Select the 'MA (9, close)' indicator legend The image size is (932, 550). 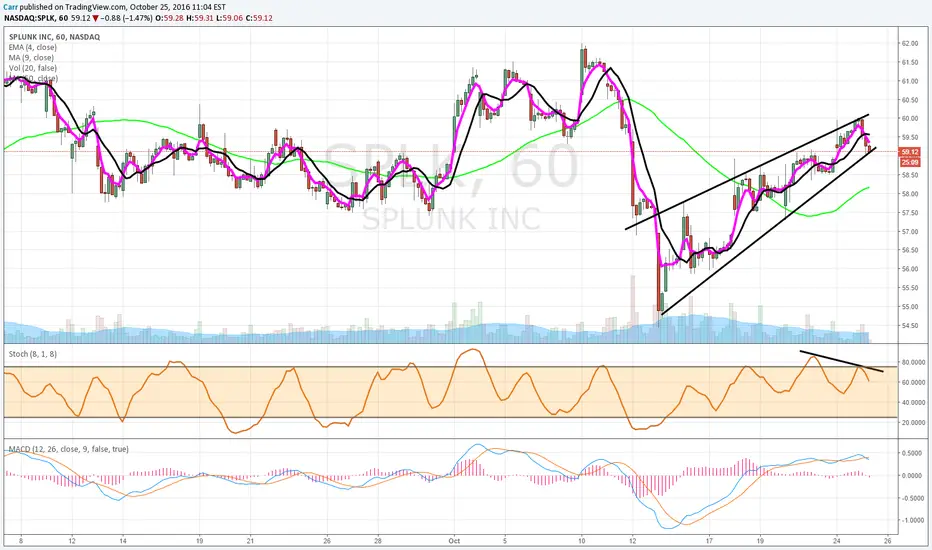[x=31, y=58]
